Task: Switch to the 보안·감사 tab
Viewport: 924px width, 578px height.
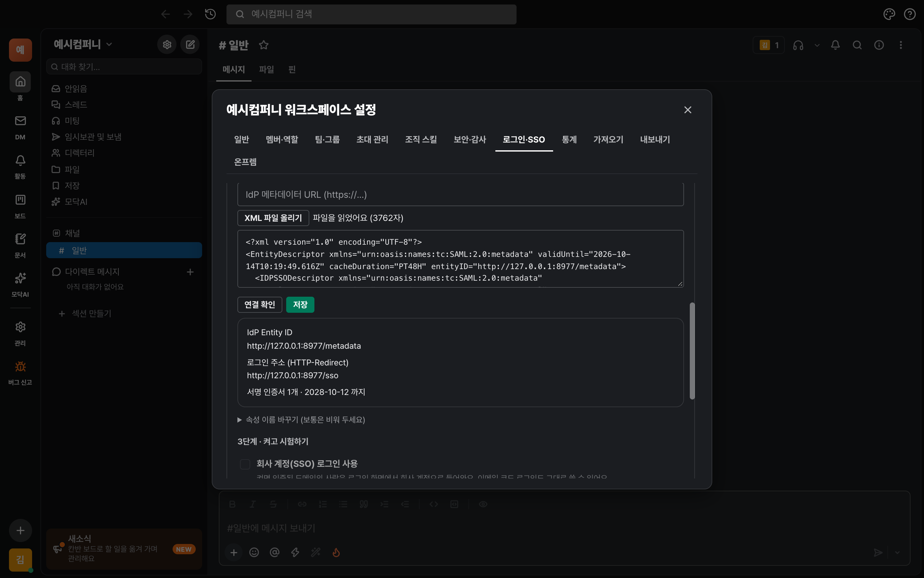Action: pyautogui.click(x=470, y=140)
